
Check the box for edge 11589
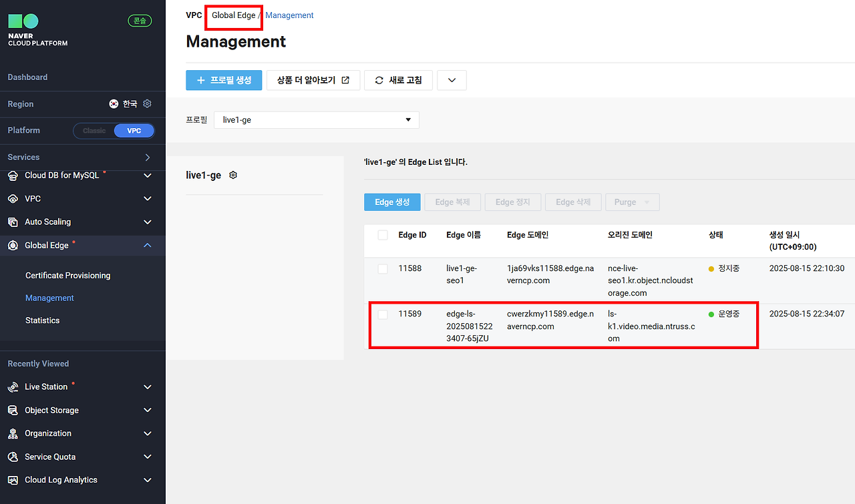pos(383,314)
